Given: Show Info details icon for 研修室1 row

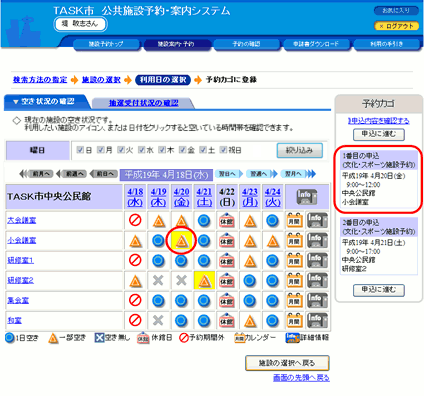Looking at the screenshot, I should click(x=316, y=261).
